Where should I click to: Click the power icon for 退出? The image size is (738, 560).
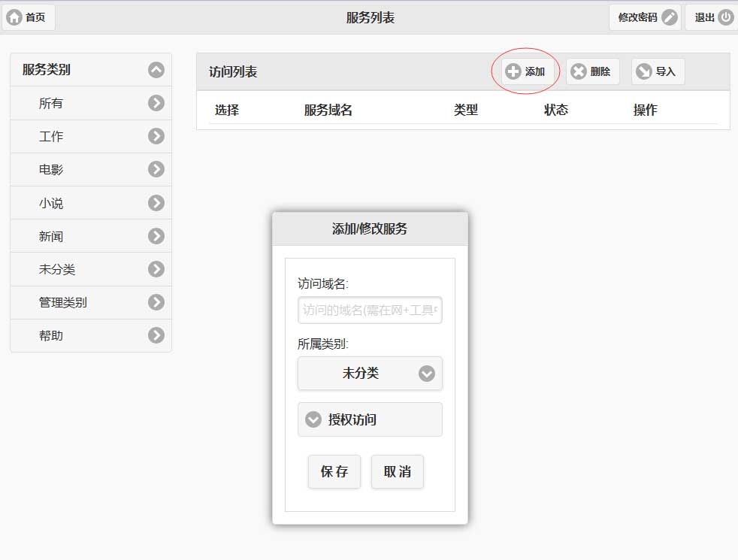725,17
